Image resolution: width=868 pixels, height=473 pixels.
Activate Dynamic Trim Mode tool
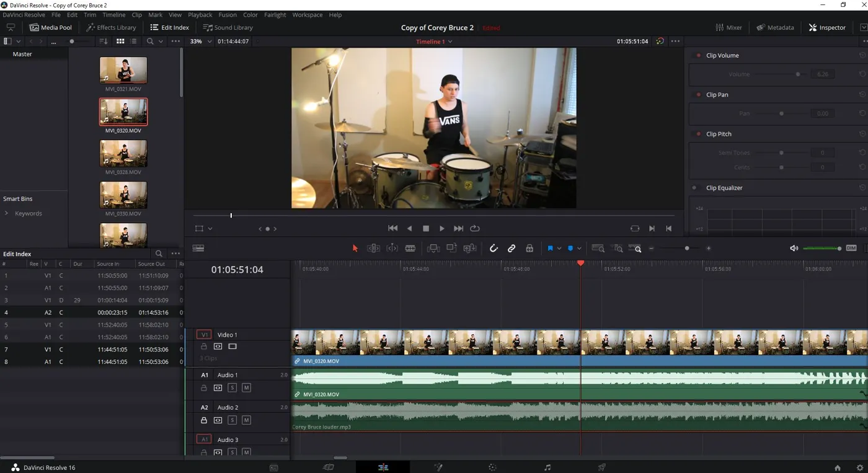pyautogui.click(x=392, y=248)
